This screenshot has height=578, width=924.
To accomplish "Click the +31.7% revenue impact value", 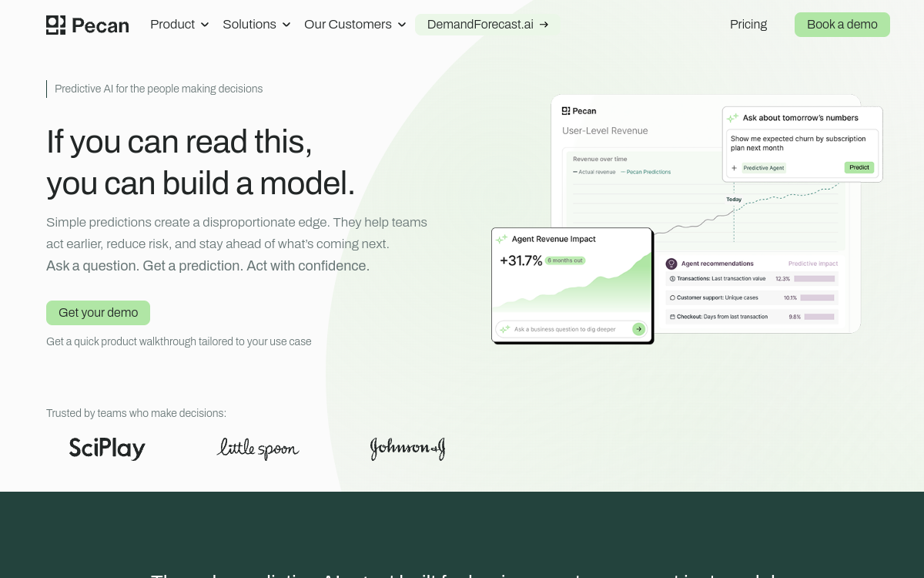I will tap(521, 260).
